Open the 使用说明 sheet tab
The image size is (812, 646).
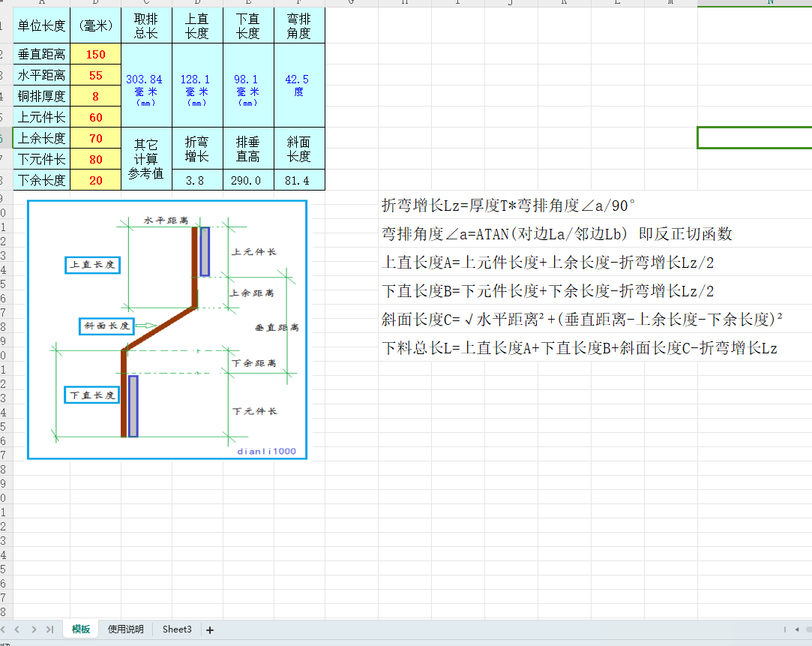(x=125, y=629)
